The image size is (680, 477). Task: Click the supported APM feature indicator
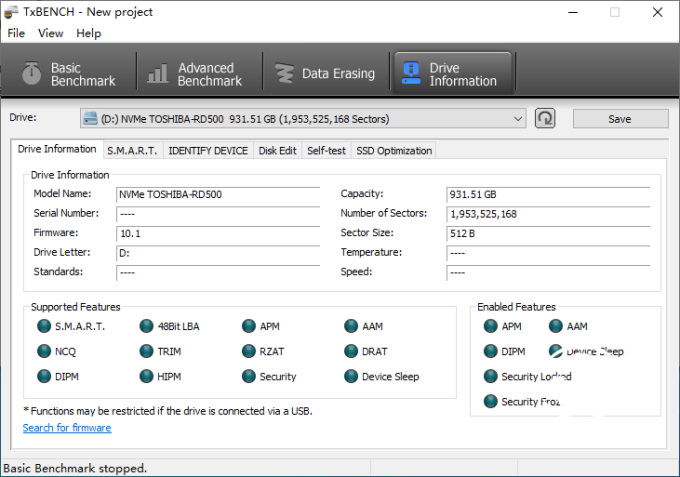[248, 326]
